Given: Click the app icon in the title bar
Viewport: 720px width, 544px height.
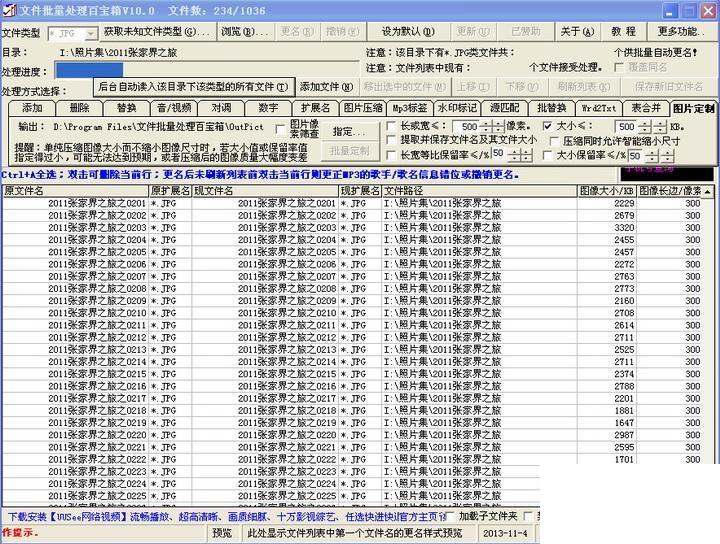Looking at the screenshot, I should 8,10.
